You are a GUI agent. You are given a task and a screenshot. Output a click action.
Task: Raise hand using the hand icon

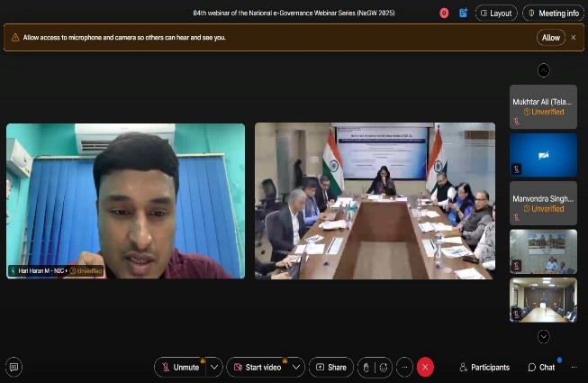point(366,368)
